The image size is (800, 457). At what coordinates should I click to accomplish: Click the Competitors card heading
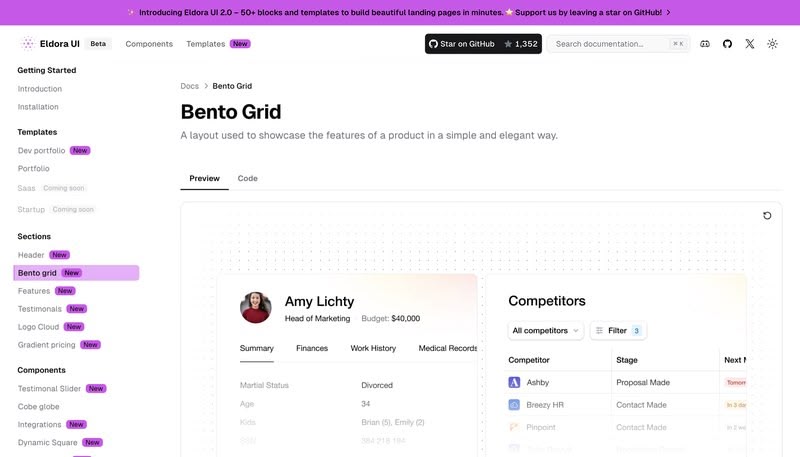tap(547, 301)
